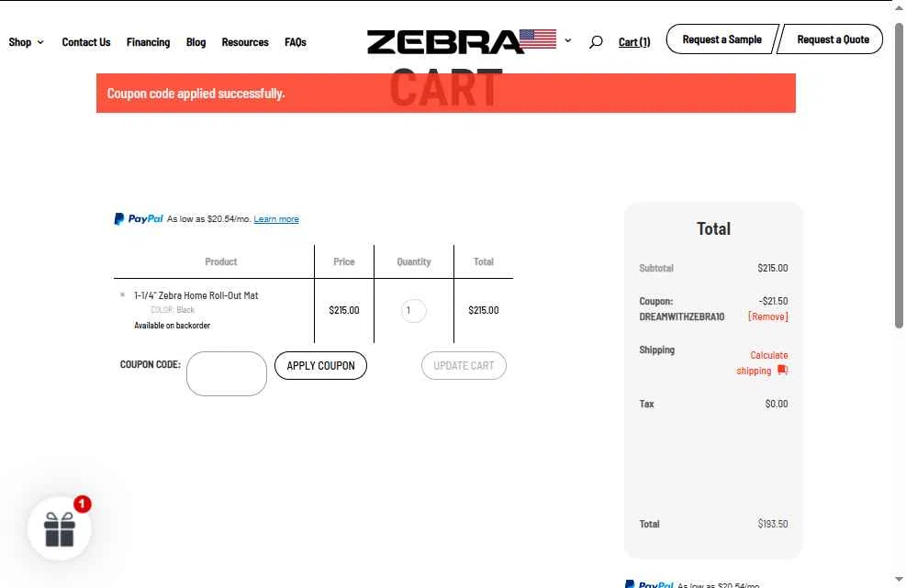
Task: Open Resources menu item
Action: pos(245,42)
